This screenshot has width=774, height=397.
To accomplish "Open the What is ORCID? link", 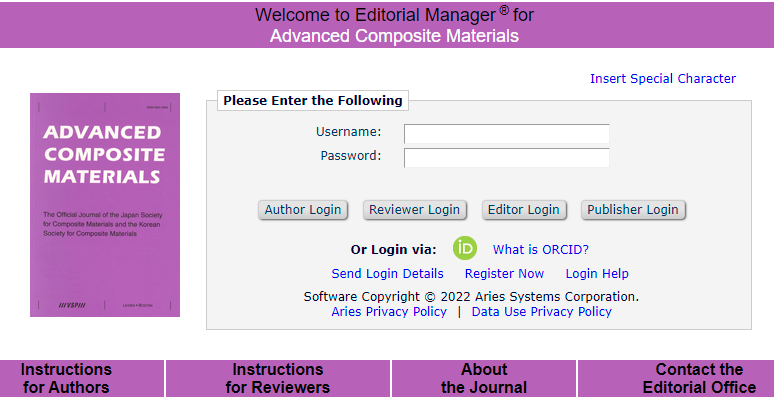I will [541, 249].
